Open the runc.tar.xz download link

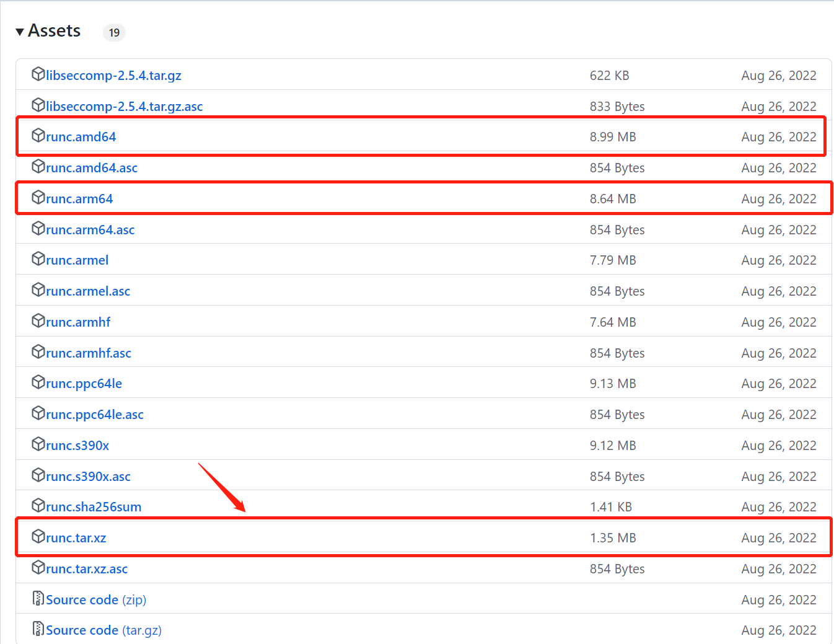click(76, 538)
